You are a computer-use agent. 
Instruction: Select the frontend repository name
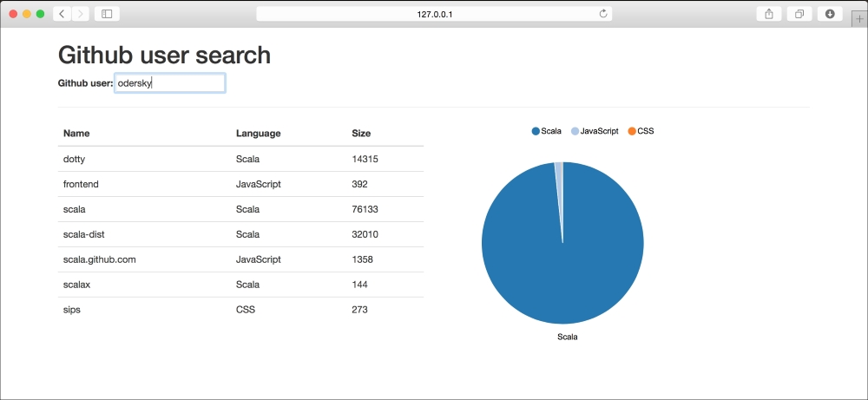point(81,184)
